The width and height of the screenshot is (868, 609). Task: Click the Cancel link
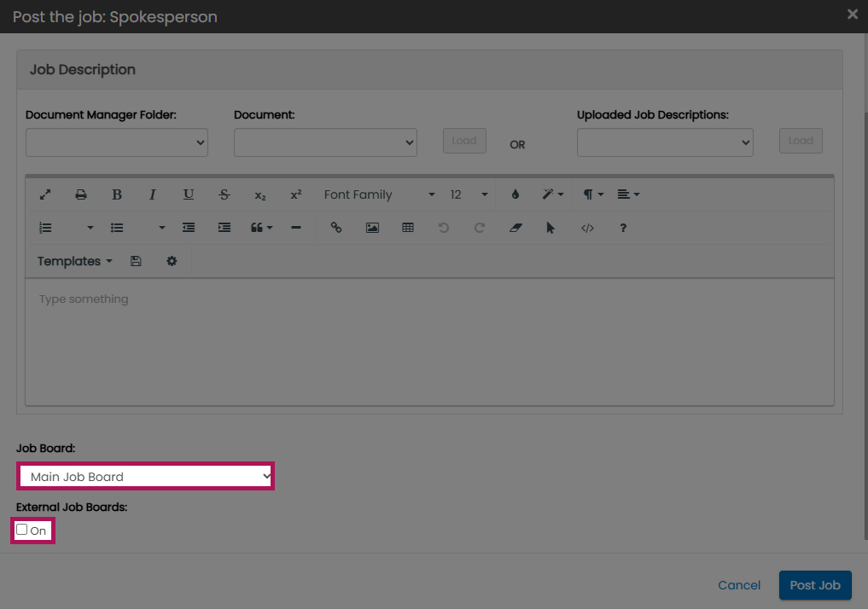pos(739,585)
